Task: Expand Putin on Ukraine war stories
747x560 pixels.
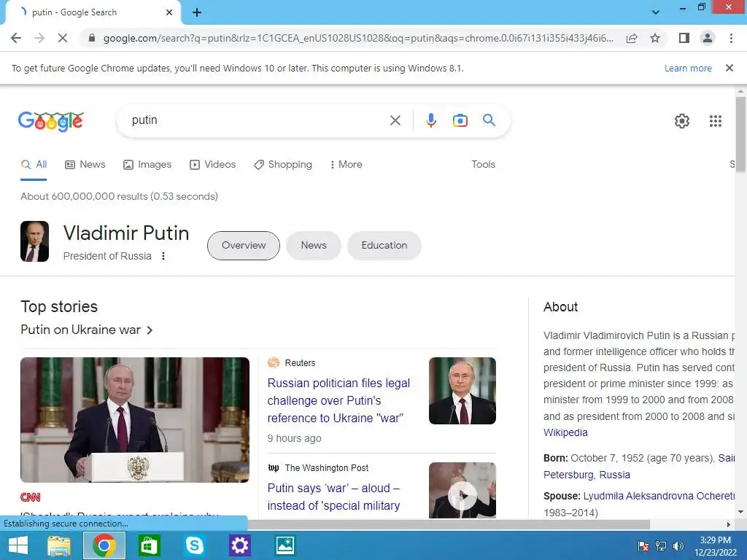Action: tap(87, 330)
